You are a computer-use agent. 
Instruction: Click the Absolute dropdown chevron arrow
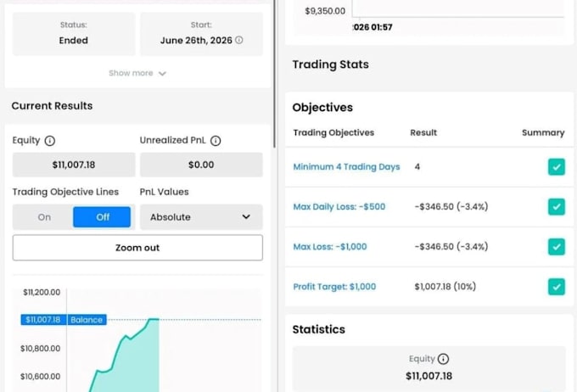tap(246, 217)
